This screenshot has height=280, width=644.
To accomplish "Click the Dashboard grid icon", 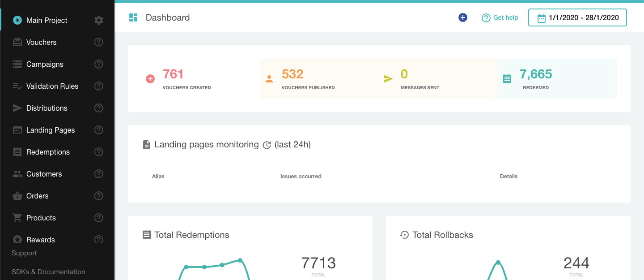I will click(133, 17).
